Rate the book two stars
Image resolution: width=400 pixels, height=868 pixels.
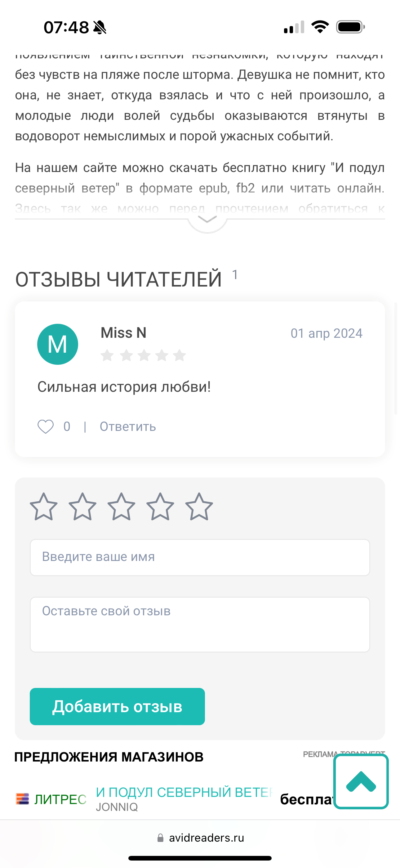pos(82,506)
